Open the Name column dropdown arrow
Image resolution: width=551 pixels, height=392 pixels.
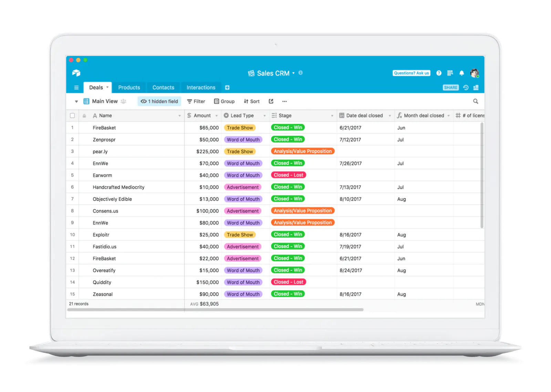click(179, 116)
